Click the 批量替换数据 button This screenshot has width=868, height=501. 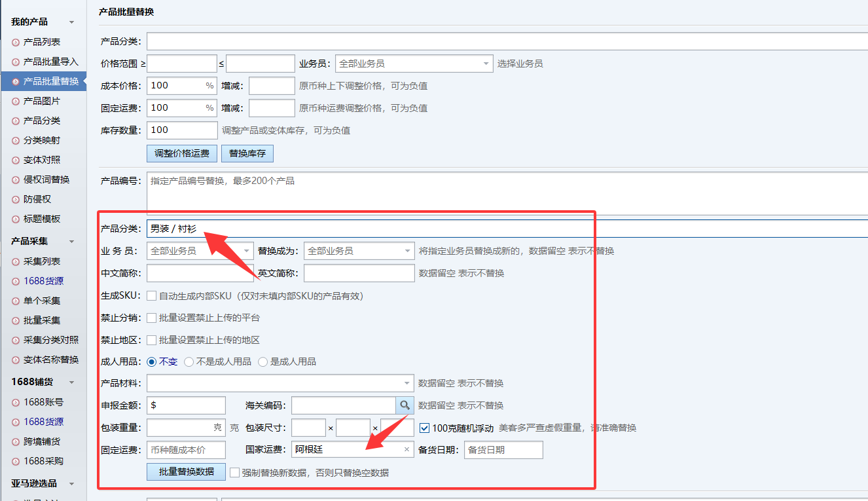186,472
